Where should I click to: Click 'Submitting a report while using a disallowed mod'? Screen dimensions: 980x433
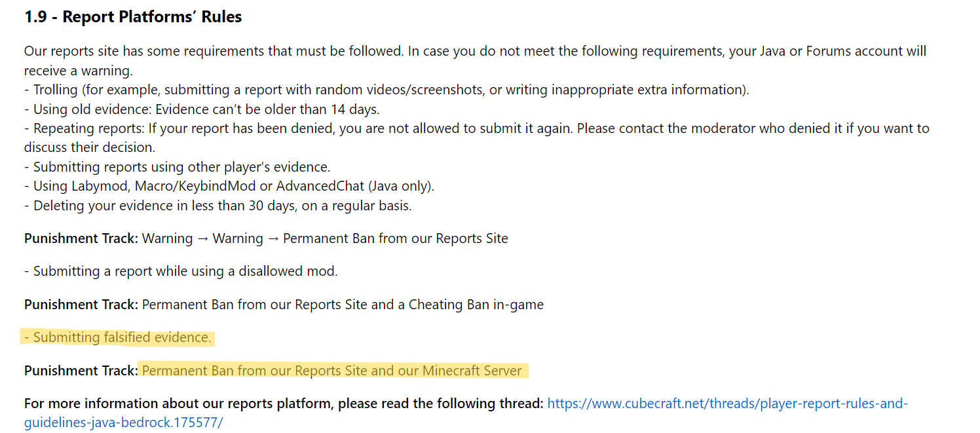181,271
